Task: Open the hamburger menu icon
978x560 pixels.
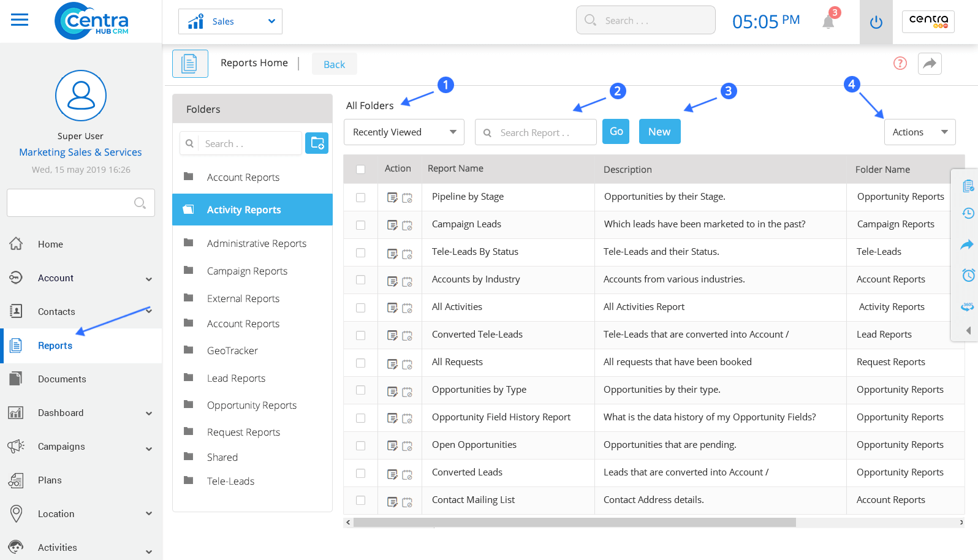Action: (20, 20)
